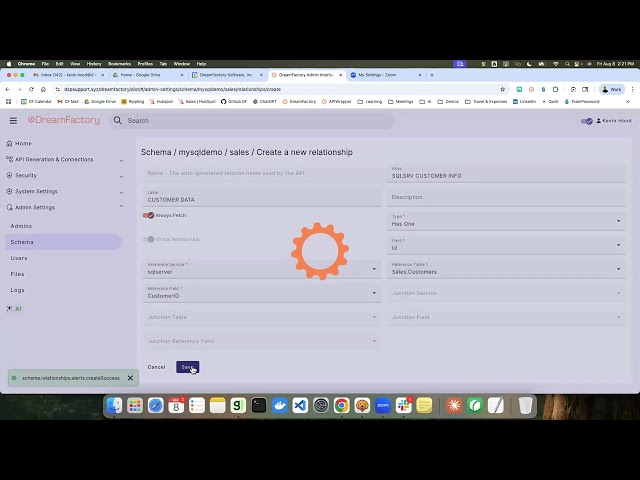The height and width of the screenshot is (480, 640).
Task: Go back in browser history
Action: (x=7, y=89)
